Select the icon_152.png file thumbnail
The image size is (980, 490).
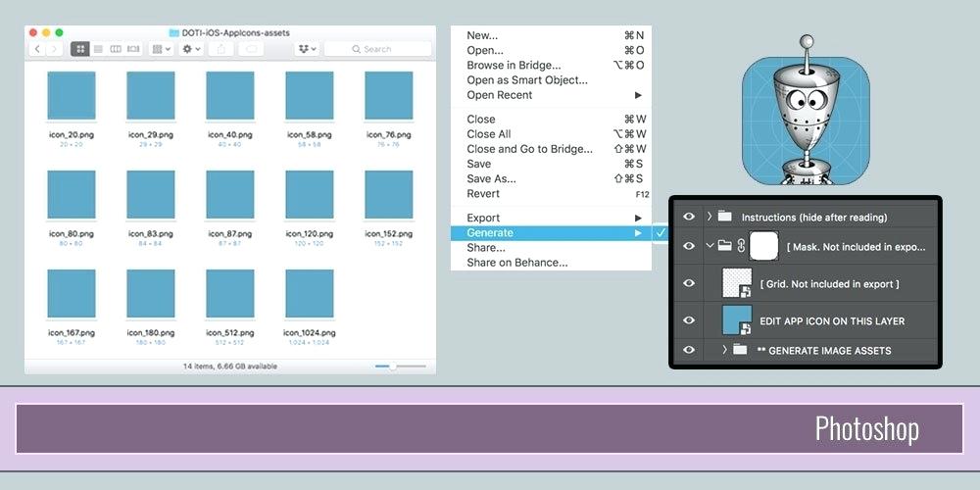(x=389, y=194)
